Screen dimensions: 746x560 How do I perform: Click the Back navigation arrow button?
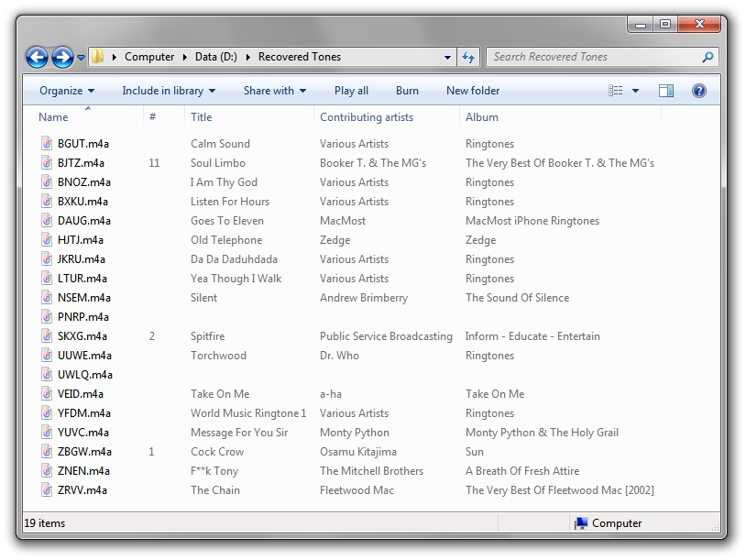pyautogui.click(x=37, y=57)
